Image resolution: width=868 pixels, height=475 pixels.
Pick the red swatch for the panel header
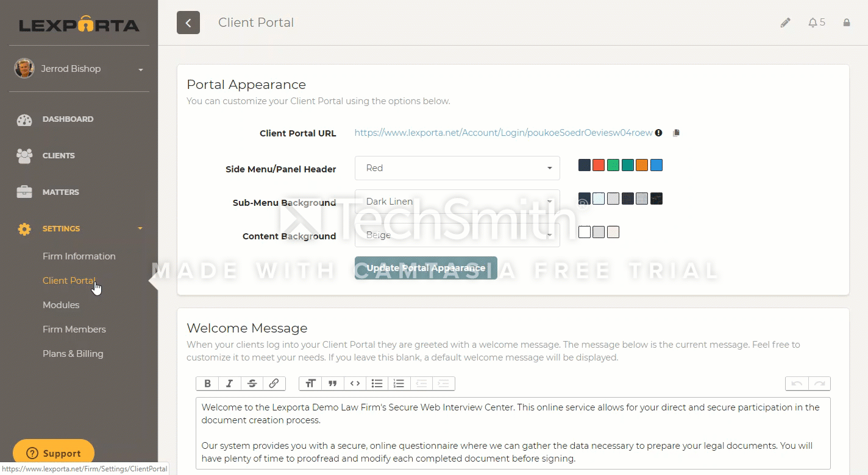pos(598,164)
